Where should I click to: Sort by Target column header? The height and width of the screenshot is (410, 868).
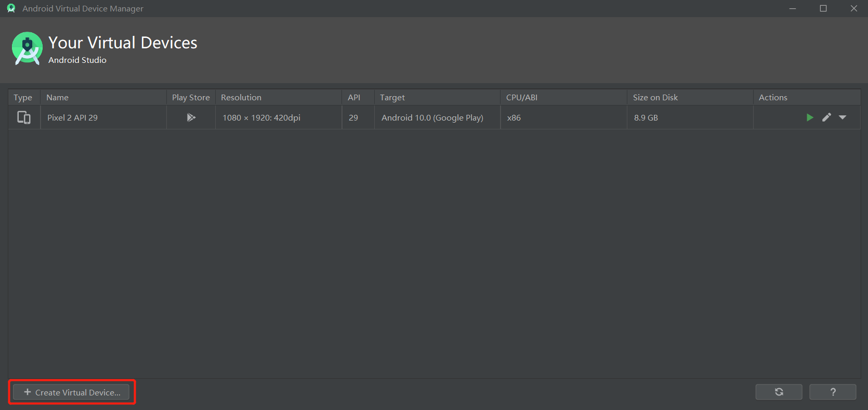click(x=437, y=98)
